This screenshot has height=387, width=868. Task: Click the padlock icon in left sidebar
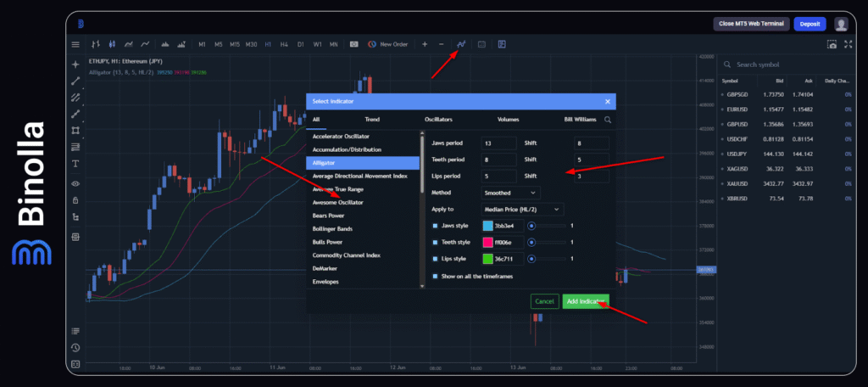click(75, 200)
